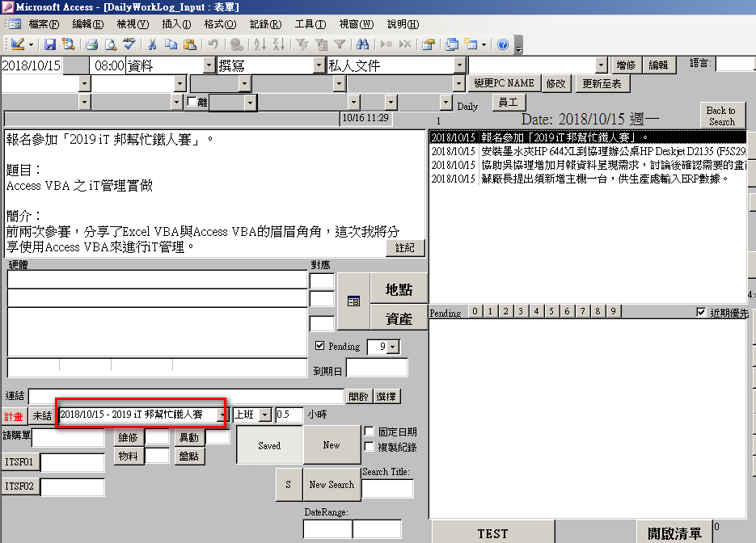Click the Undo arrow icon

pyautogui.click(x=213, y=44)
